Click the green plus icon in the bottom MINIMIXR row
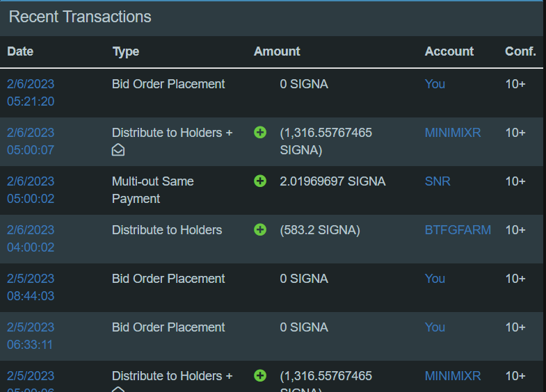Screen dimensions: 546x392 pyautogui.click(x=260, y=376)
